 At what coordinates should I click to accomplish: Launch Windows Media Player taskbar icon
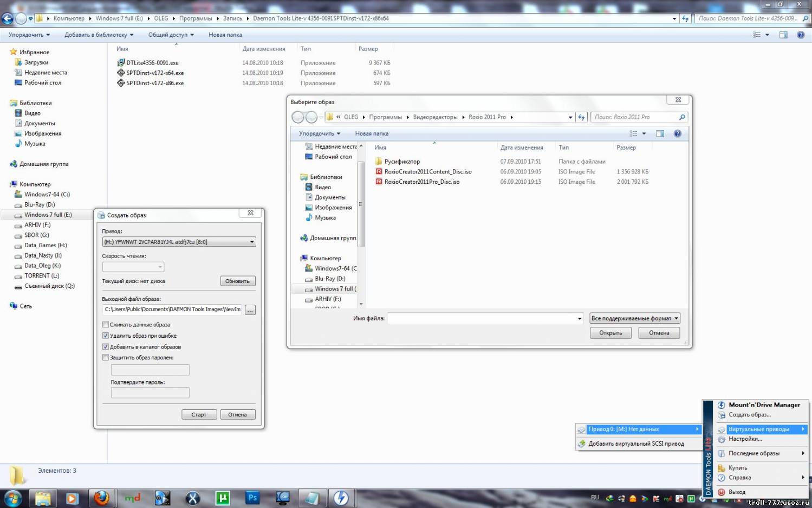click(x=72, y=498)
